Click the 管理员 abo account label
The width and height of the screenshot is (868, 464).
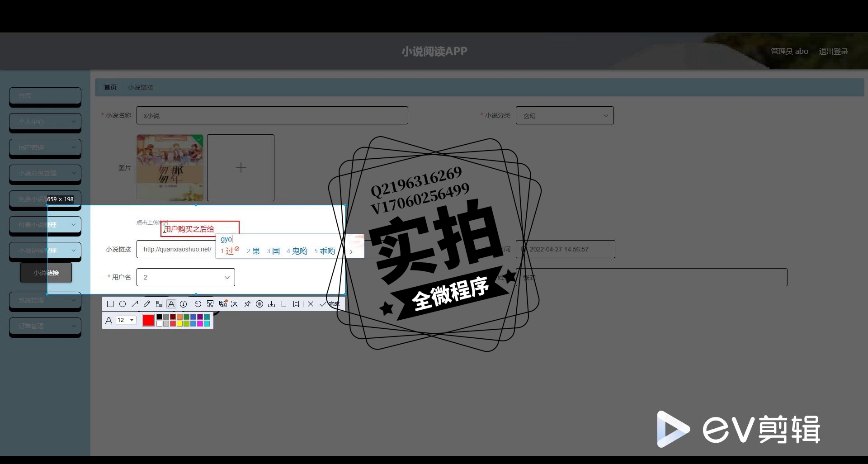[789, 52]
